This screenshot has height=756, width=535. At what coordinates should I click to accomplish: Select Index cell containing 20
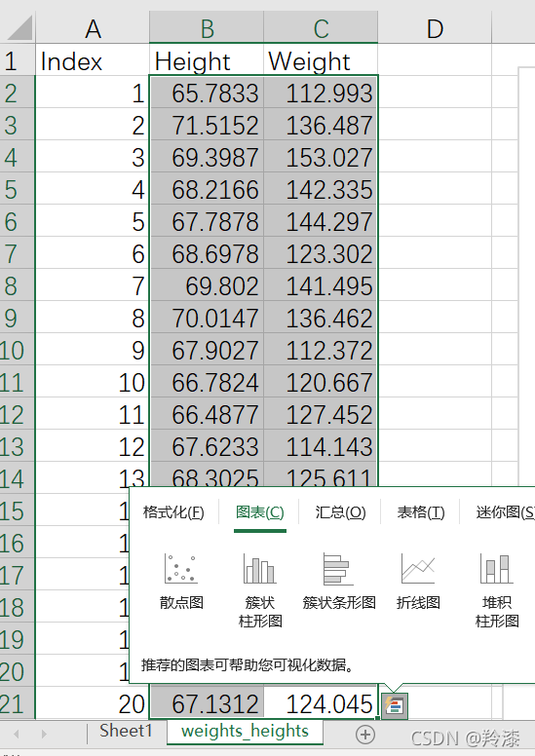tap(93, 703)
